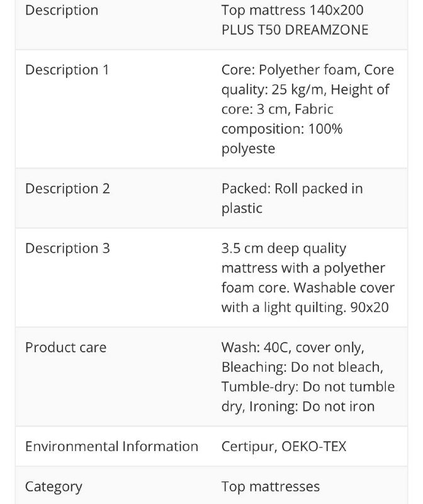Click the 'Description 3' label

67,248
